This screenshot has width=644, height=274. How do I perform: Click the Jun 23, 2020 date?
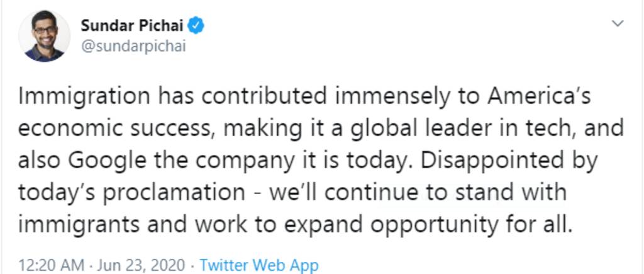pyautogui.click(x=142, y=265)
